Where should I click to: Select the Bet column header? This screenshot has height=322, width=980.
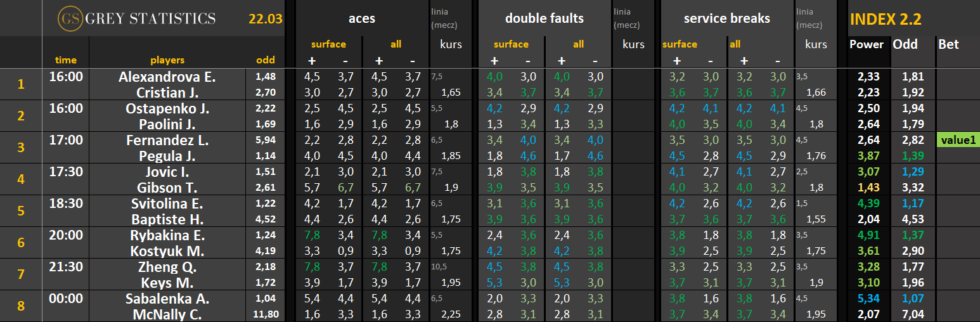948,44
